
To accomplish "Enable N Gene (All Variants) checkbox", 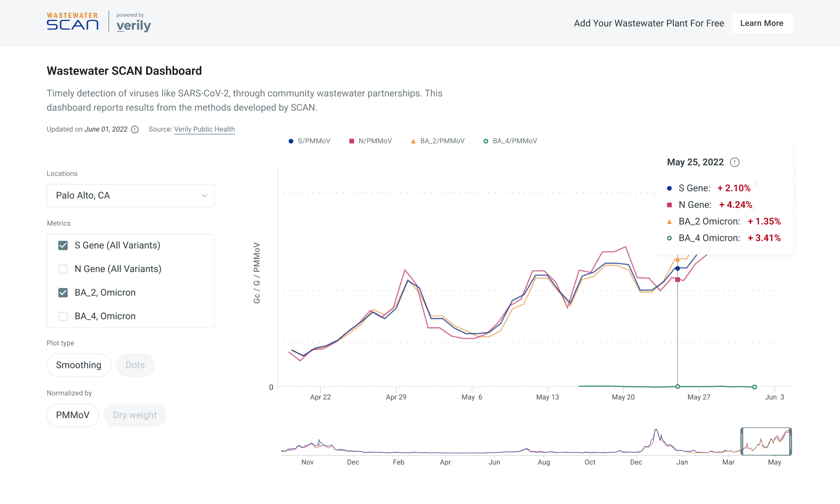I will click(63, 269).
